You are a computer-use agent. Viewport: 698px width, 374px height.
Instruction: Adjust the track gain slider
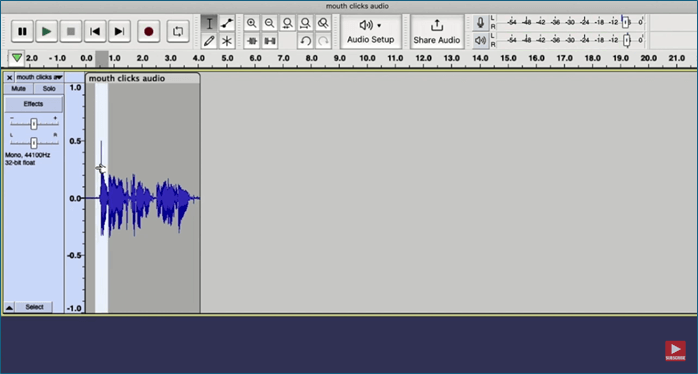34,124
